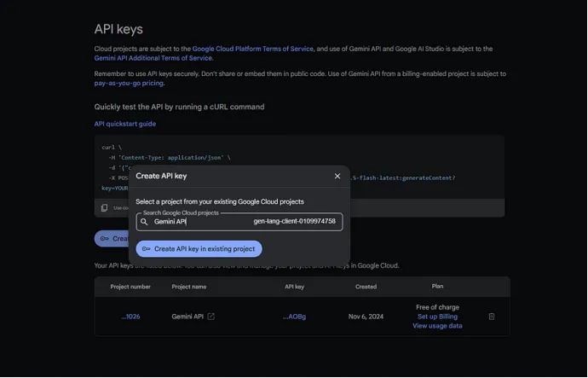Open Gemini API project external link icon
The image size is (588, 378).
click(211, 317)
